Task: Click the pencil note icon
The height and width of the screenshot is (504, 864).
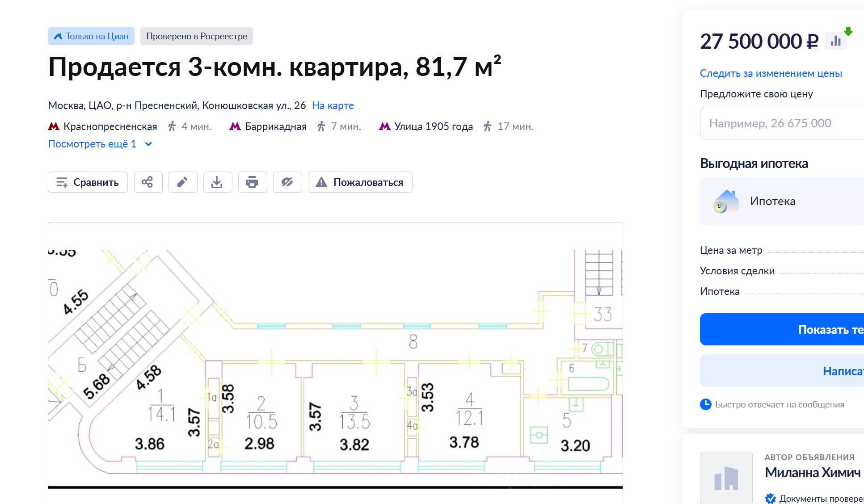Action: 182,182
